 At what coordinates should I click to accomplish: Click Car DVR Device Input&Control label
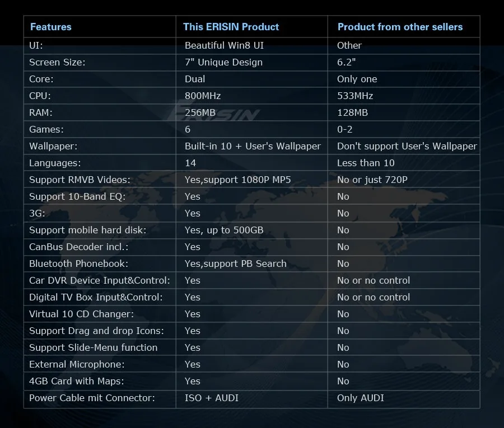point(99,281)
